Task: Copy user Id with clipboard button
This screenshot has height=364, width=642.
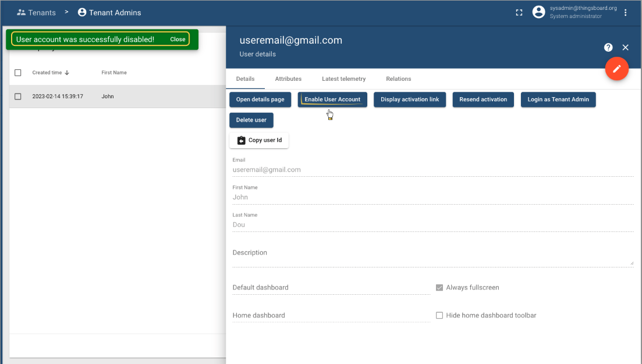Action: point(259,140)
